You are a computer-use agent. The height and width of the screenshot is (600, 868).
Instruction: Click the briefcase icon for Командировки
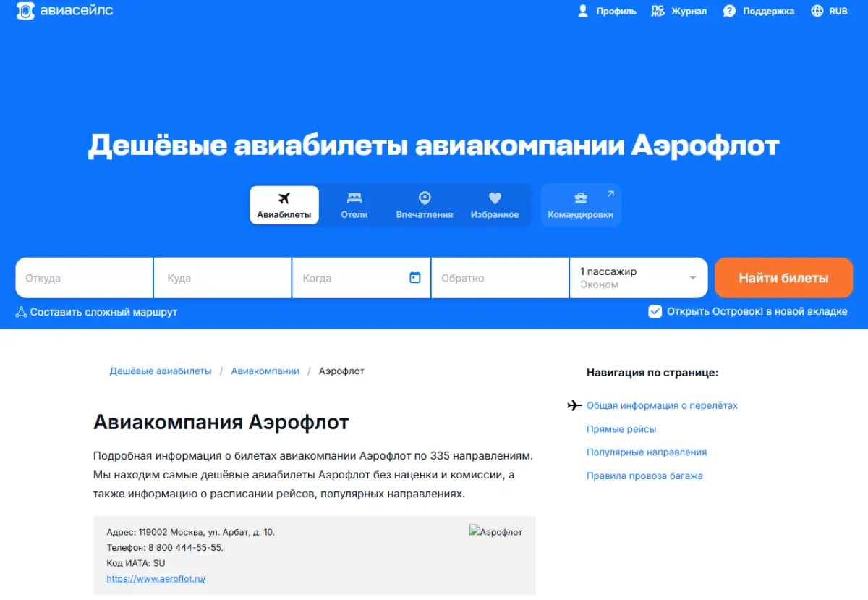[x=580, y=198]
